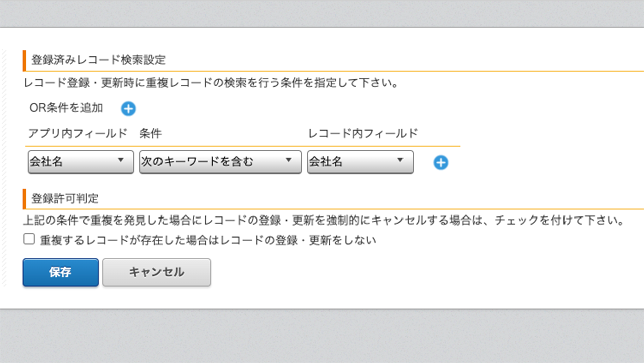Click the arrow on the 条件 dropdown
Screen dimensions: 644x363
point(288,160)
